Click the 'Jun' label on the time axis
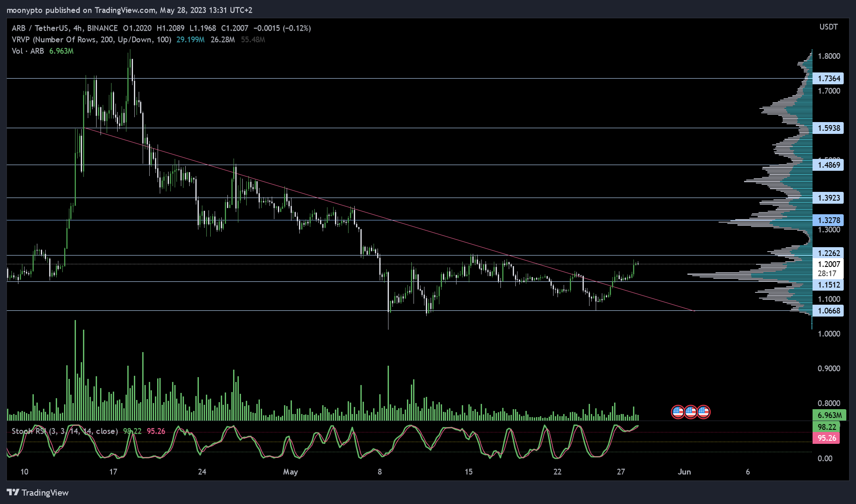Viewport: 856px width, 504px height. click(x=684, y=472)
